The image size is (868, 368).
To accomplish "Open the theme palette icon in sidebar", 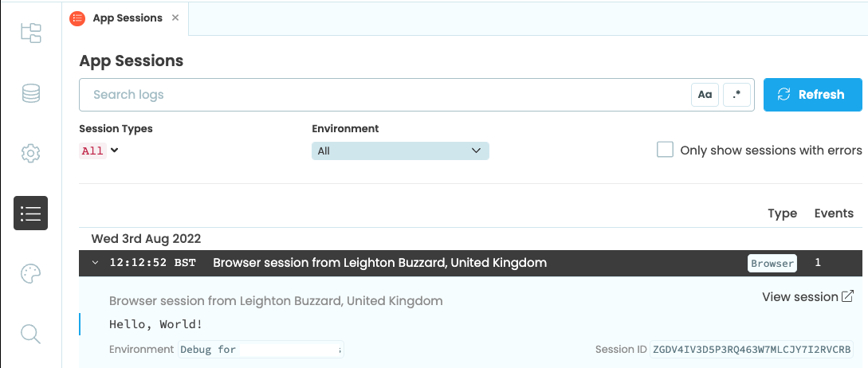I will point(30,274).
